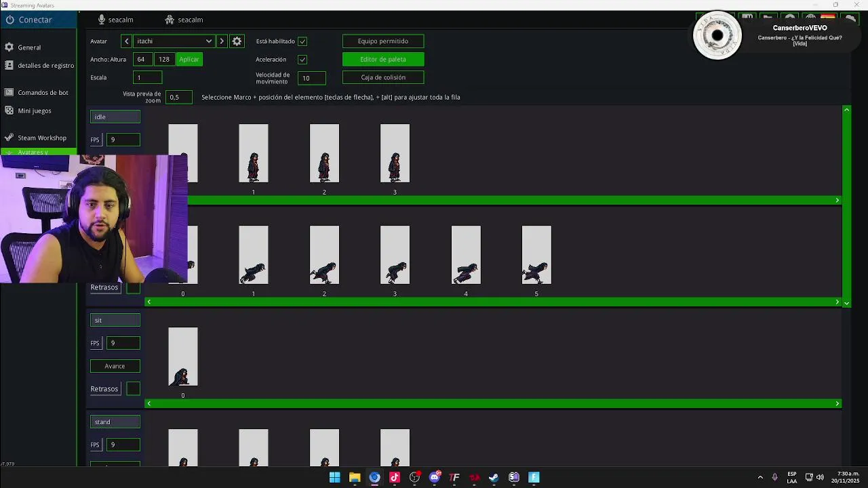Image resolution: width=868 pixels, height=488 pixels.
Task: Select run frame 4 thumbnail
Action: [466, 255]
